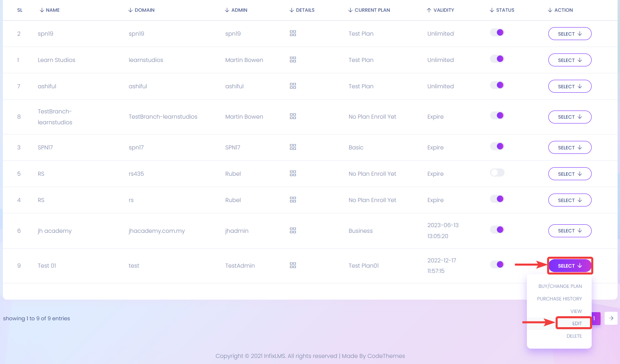View details icon for SPN17
Viewport: 620px width, 364px height.
click(293, 147)
